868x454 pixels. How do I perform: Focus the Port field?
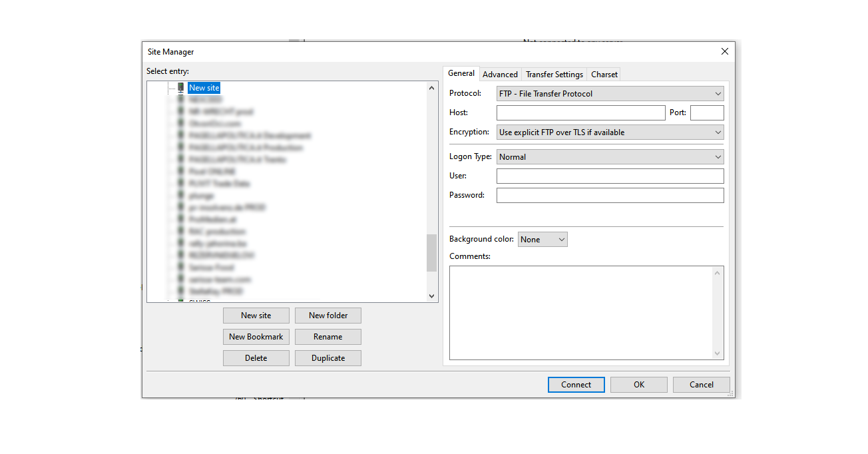pyautogui.click(x=706, y=113)
